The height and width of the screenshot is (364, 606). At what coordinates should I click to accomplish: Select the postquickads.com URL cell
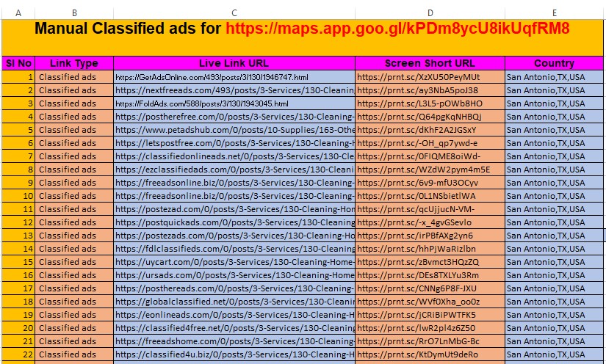click(x=234, y=222)
